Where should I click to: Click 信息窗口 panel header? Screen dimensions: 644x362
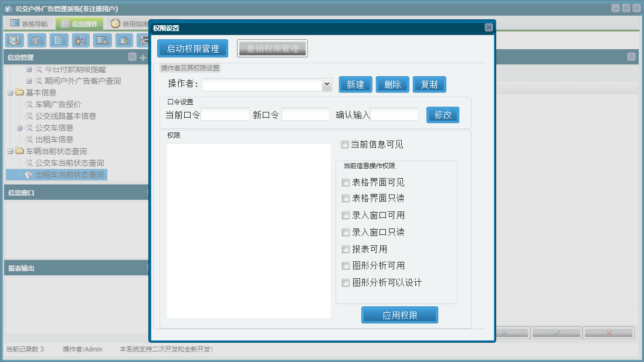tap(76, 192)
